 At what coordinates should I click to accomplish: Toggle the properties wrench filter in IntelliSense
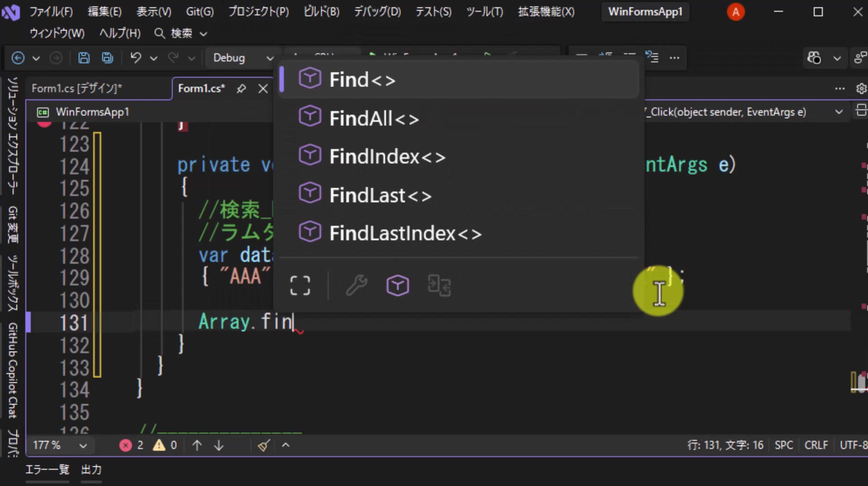tap(357, 285)
